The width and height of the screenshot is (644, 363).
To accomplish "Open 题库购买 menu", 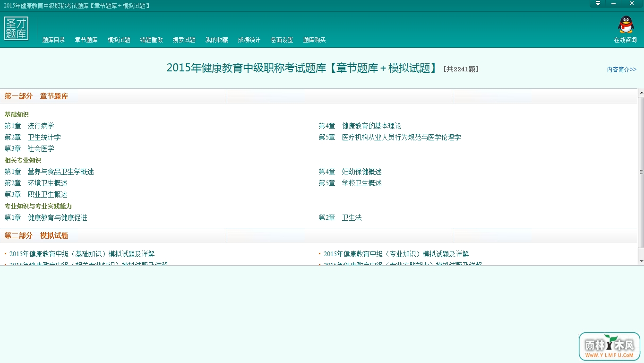I will (315, 40).
